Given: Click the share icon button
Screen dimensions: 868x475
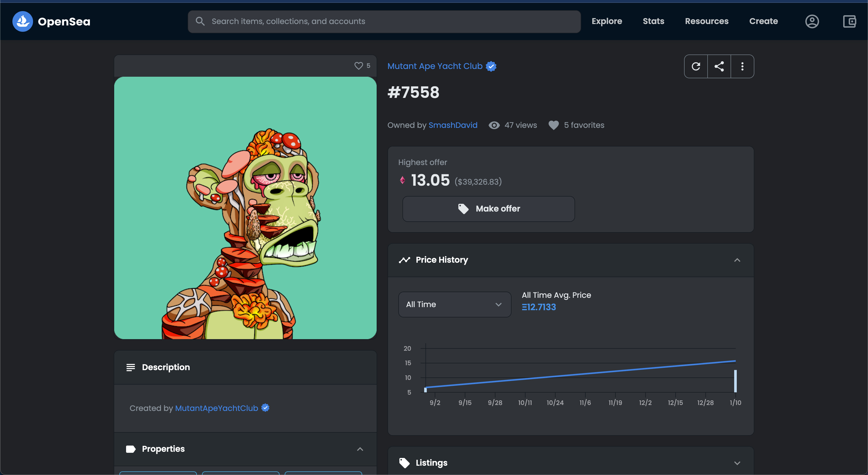Looking at the screenshot, I should [x=719, y=66].
